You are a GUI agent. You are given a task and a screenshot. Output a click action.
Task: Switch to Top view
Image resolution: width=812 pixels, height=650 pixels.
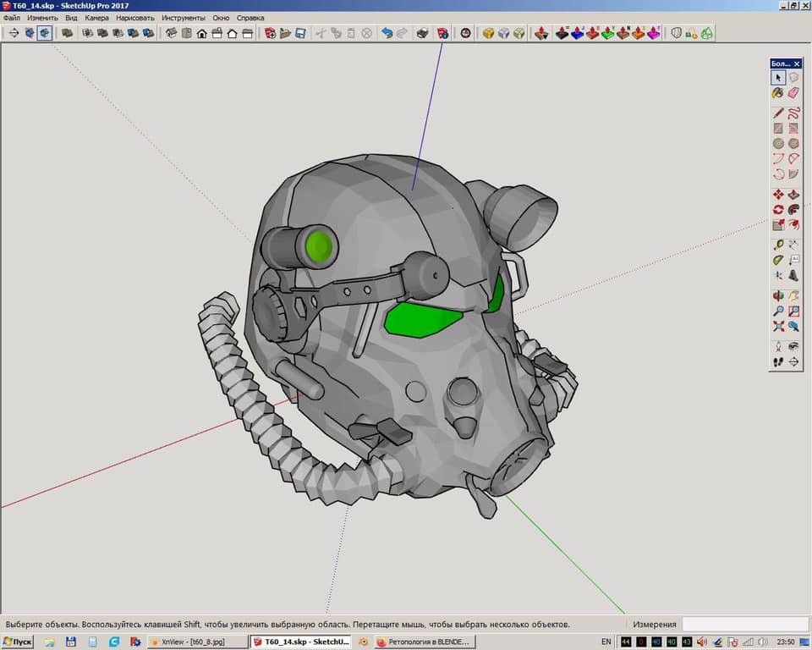[187, 33]
